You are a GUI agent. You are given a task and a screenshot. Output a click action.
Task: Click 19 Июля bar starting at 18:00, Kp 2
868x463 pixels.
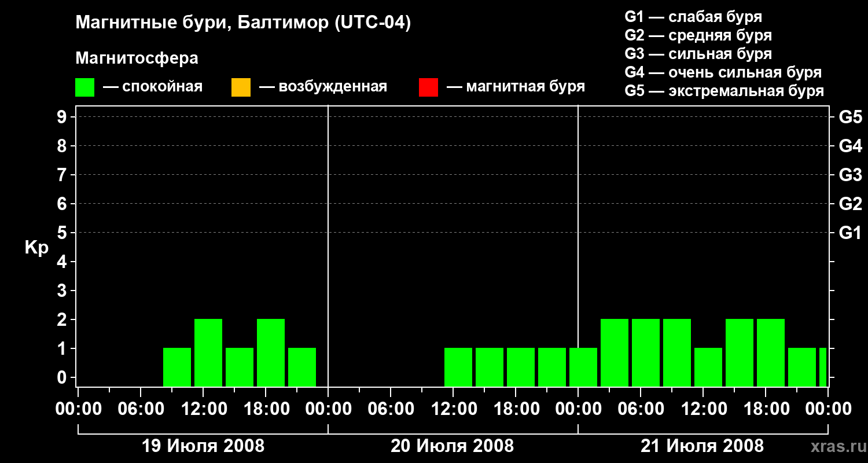click(271, 352)
